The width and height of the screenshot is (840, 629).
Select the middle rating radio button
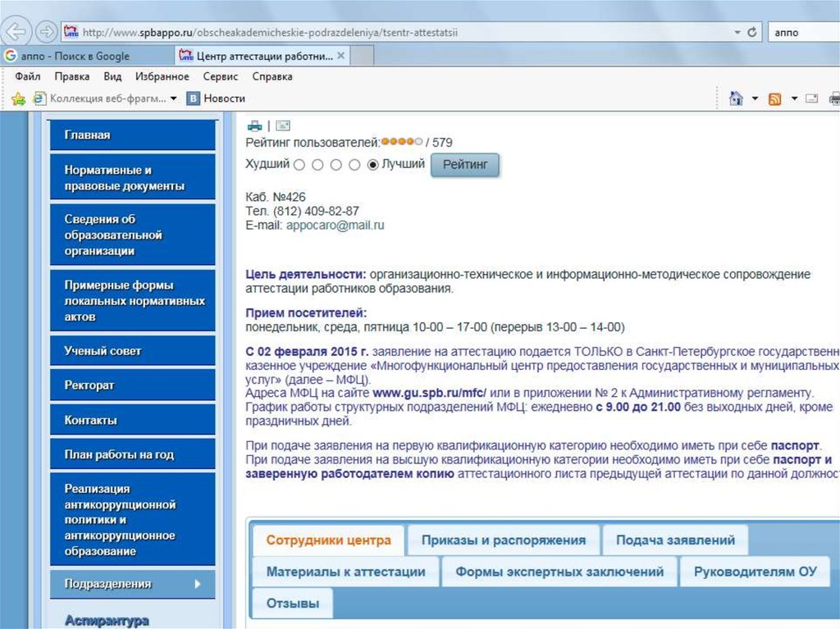point(336,165)
